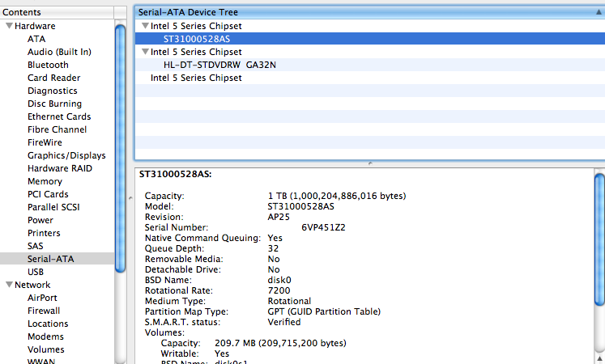
Task: Select Graphics/Displays in the sidebar
Action: click(x=66, y=155)
